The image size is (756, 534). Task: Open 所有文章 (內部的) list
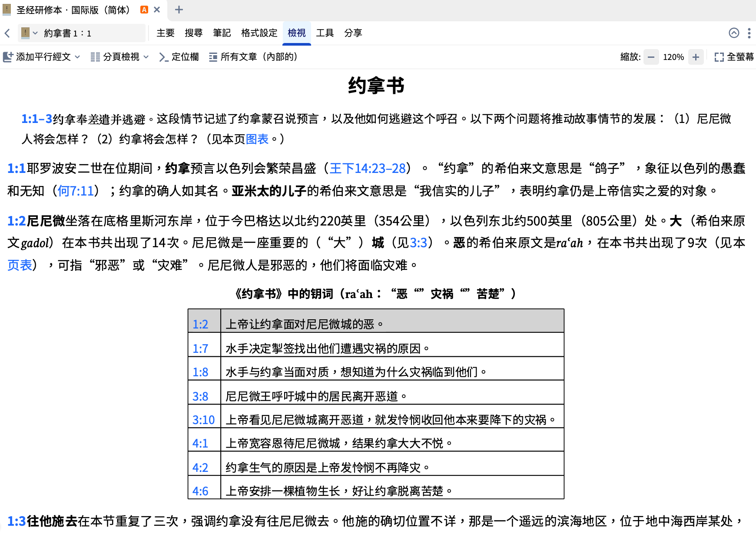253,57
